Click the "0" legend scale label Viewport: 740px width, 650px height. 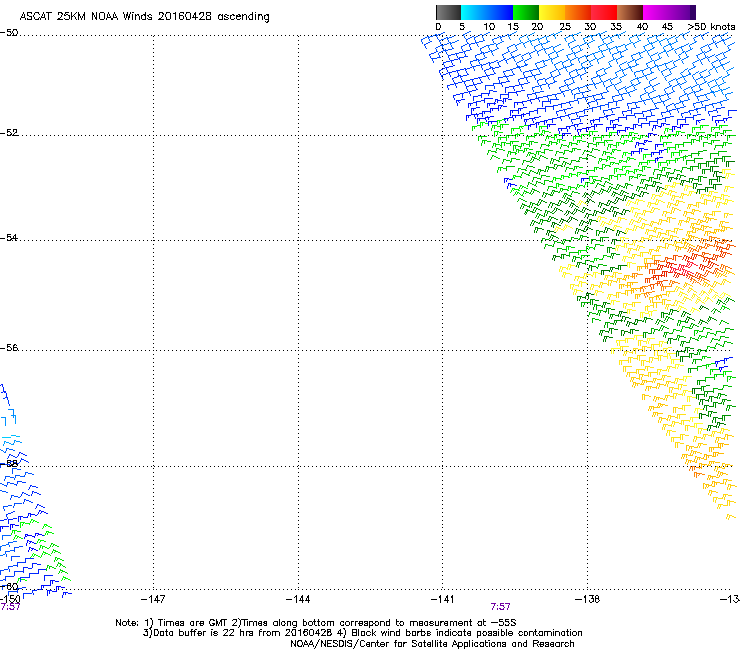click(438, 26)
